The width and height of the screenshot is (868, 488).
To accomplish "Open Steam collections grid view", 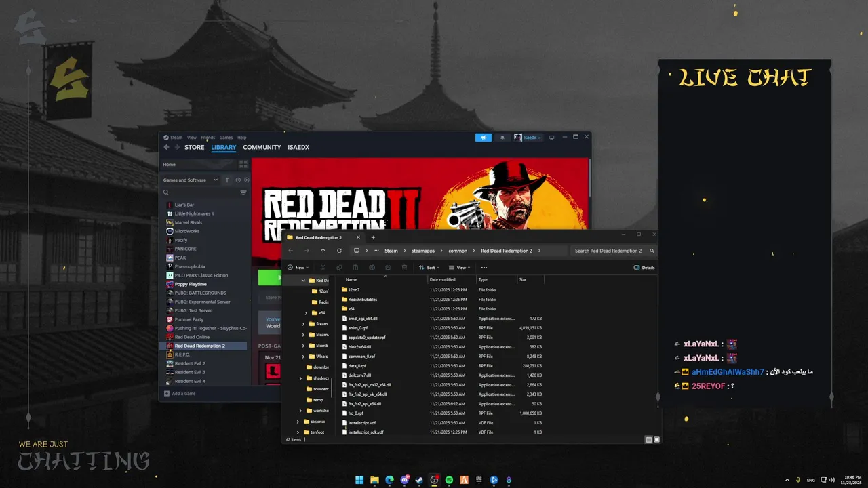I will point(243,164).
